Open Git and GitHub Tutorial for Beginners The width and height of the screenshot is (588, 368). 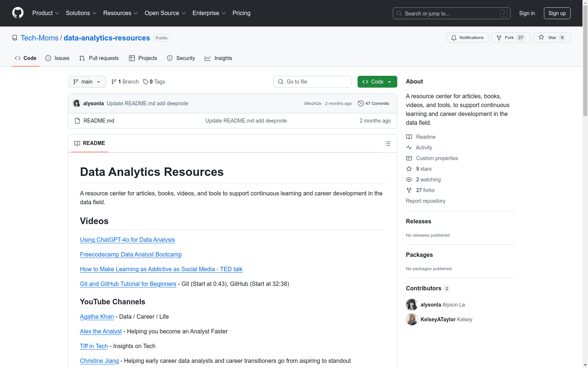(x=128, y=284)
